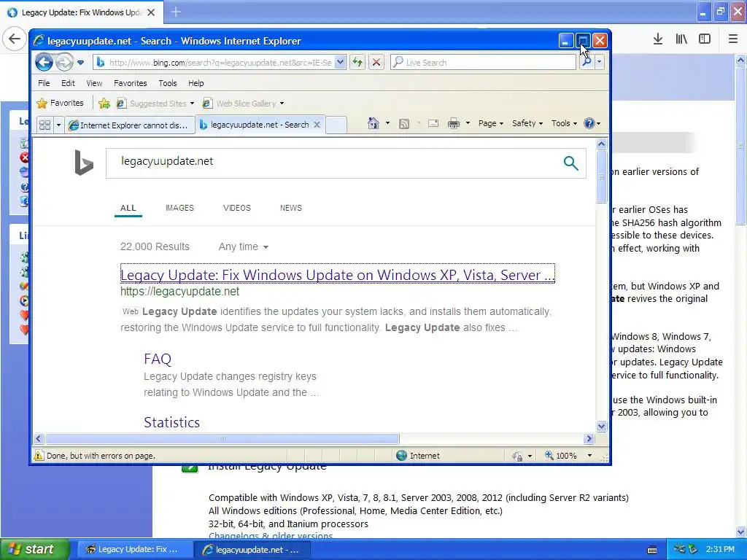The height and width of the screenshot is (560, 747).
Task: Click the Home icon on command bar
Action: [x=373, y=123]
